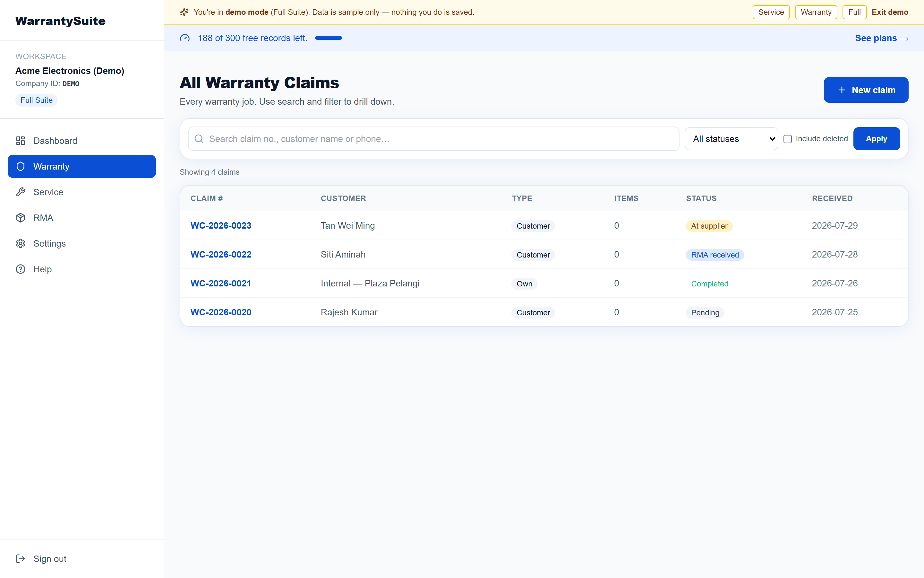Click the free records usage progress bar

(x=328, y=38)
